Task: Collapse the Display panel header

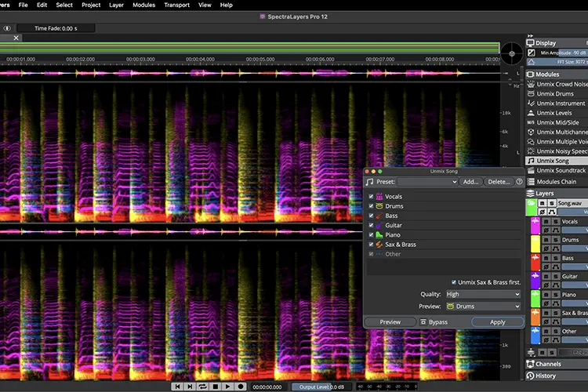Action: click(x=557, y=43)
